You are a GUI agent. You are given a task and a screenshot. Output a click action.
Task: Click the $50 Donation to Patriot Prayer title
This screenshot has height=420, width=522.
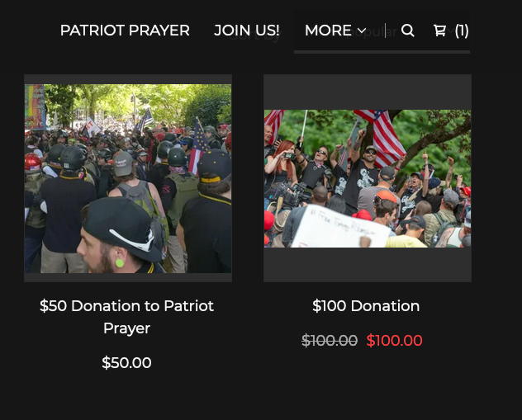point(127,317)
